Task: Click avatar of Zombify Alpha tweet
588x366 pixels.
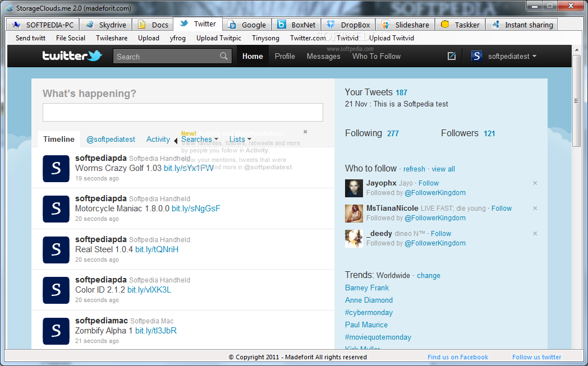Action: pos(56,331)
